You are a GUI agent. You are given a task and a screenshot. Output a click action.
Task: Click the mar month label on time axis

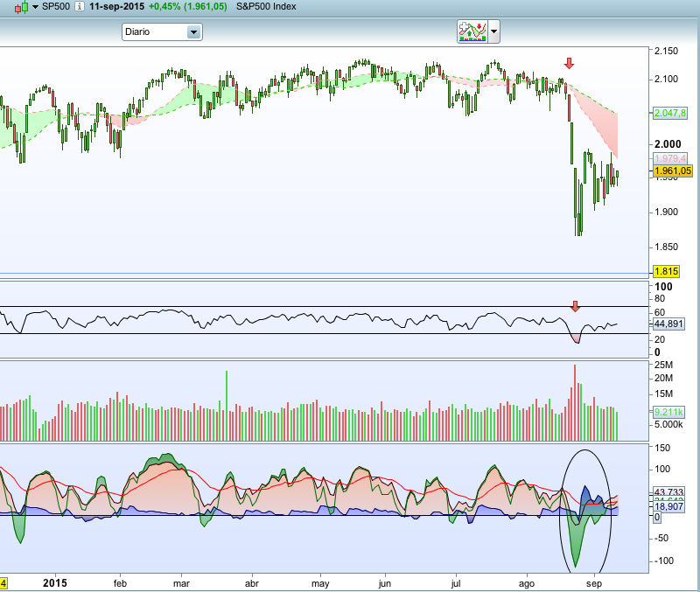(x=181, y=583)
